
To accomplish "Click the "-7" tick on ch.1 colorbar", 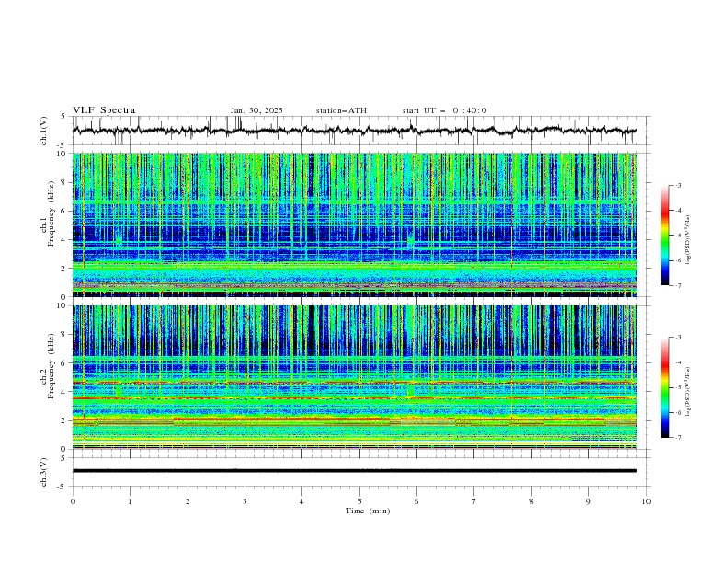I will click(677, 285).
